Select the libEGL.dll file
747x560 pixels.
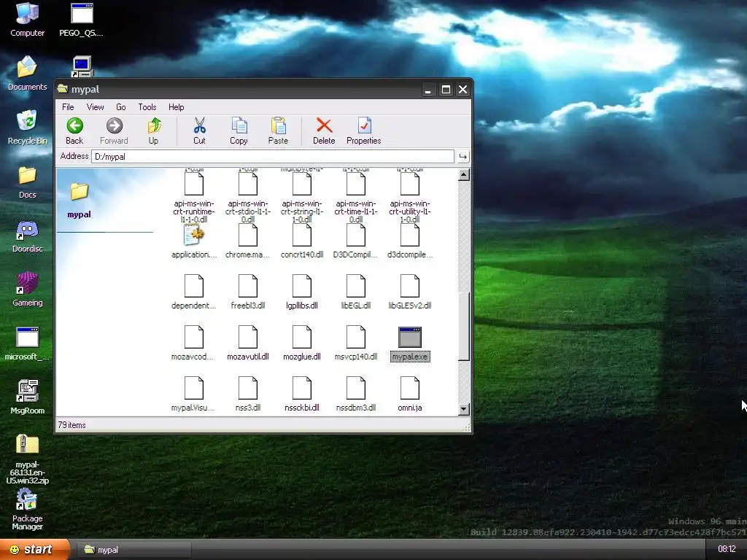pyautogui.click(x=356, y=292)
